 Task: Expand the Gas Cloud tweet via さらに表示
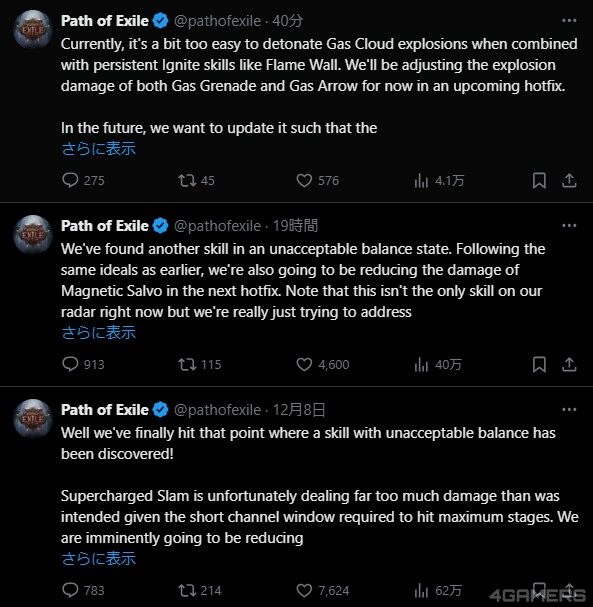coord(98,149)
